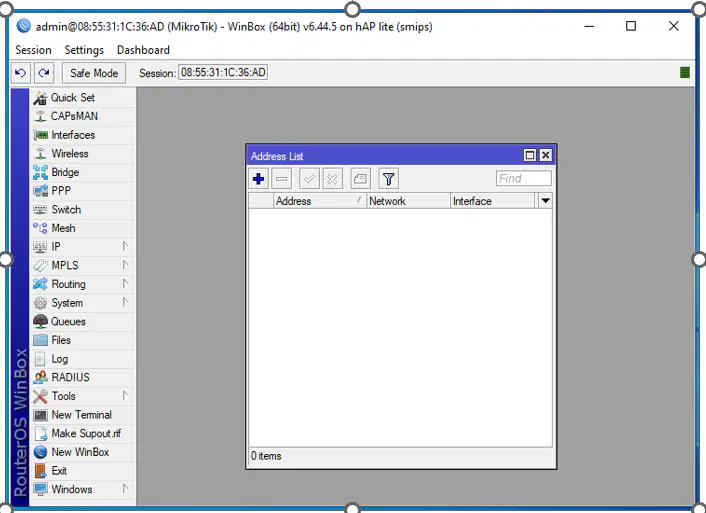Open a New Terminal
Viewport: 706px width, 513px height.
click(x=83, y=415)
